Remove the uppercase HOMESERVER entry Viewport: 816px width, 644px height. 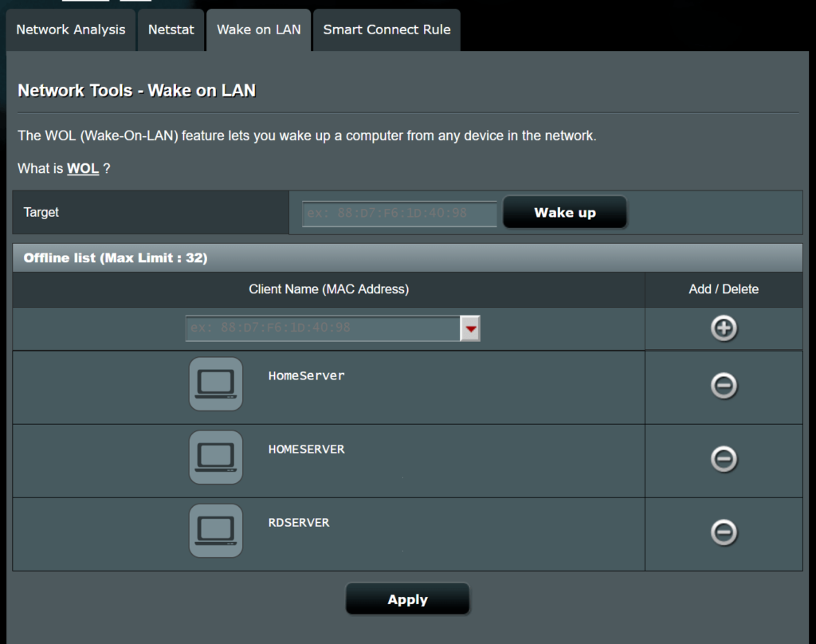point(724,459)
